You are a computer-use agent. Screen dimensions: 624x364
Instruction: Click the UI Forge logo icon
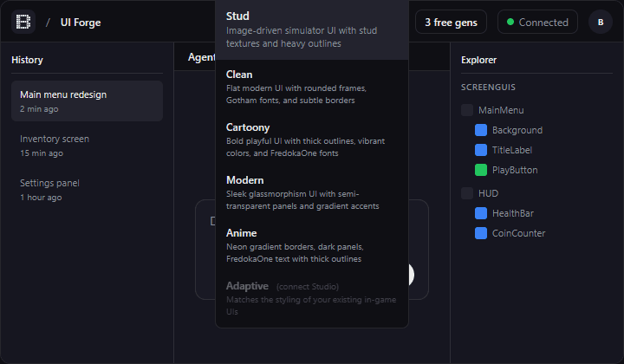(x=23, y=22)
